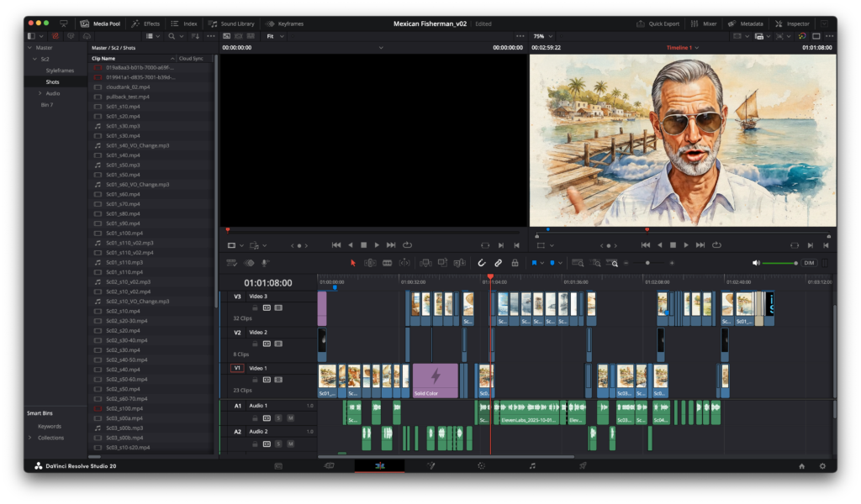The width and height of the screenshot is (861, 504).
Task: Open the Timeline View Options icon
Action: 232,263
